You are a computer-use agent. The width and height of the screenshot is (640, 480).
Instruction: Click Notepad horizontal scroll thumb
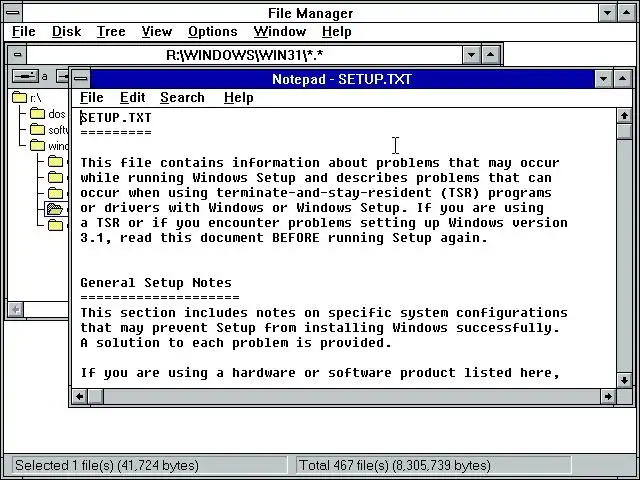coord(96,396)
